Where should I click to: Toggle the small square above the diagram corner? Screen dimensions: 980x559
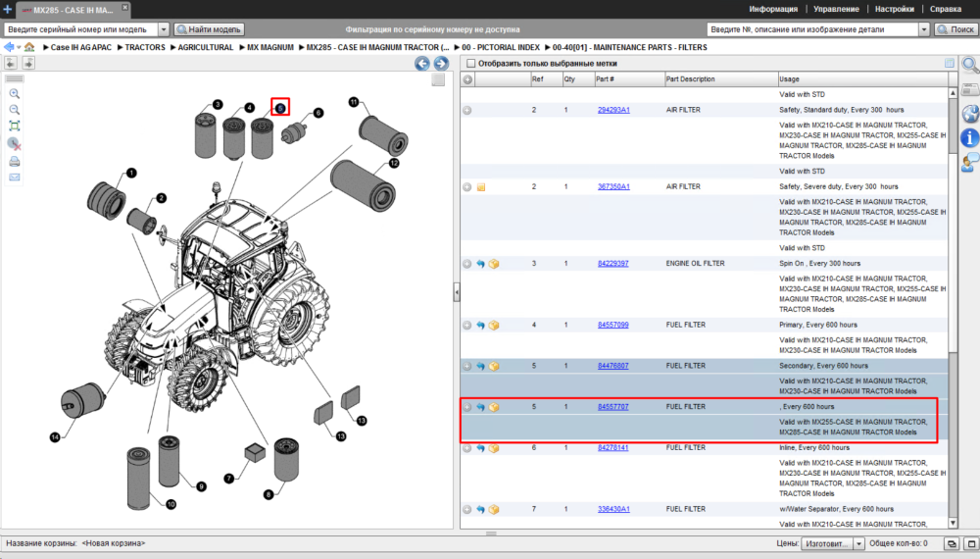pos(438,79)
